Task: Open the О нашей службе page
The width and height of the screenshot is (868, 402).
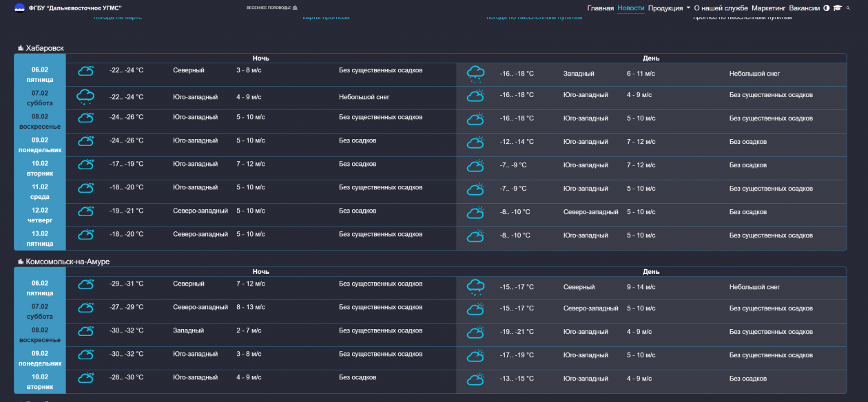Action: point(721,8)
